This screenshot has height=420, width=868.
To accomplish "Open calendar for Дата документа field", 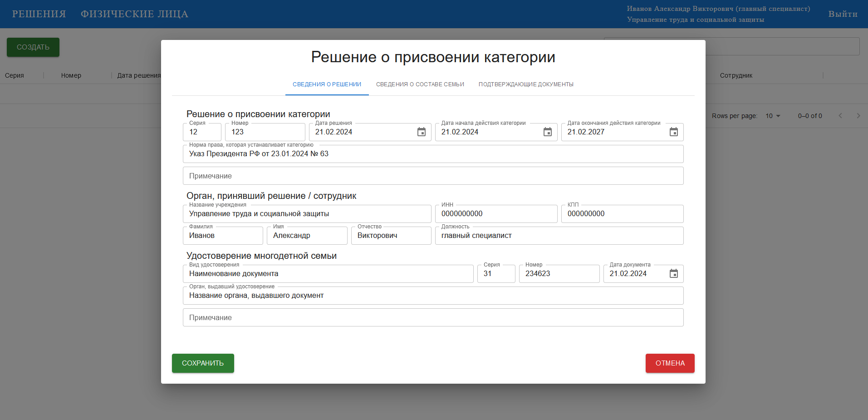I will 674,274.
